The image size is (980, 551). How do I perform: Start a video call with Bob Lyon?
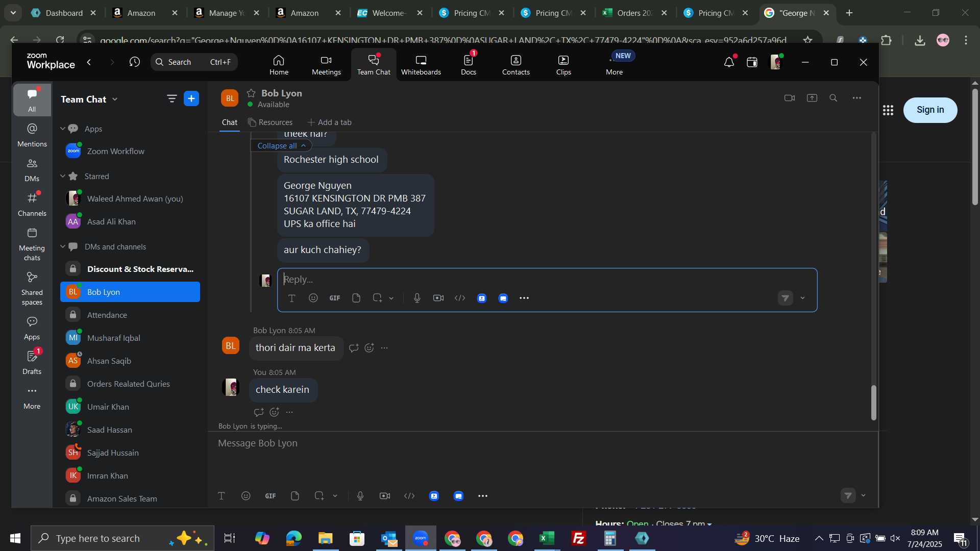point(789,98)
